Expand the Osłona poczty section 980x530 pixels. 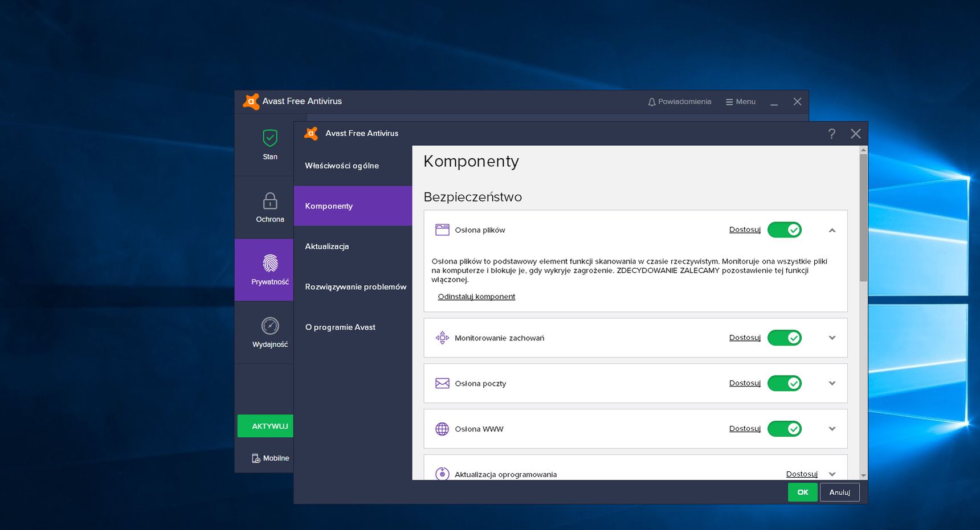point(832,383)
